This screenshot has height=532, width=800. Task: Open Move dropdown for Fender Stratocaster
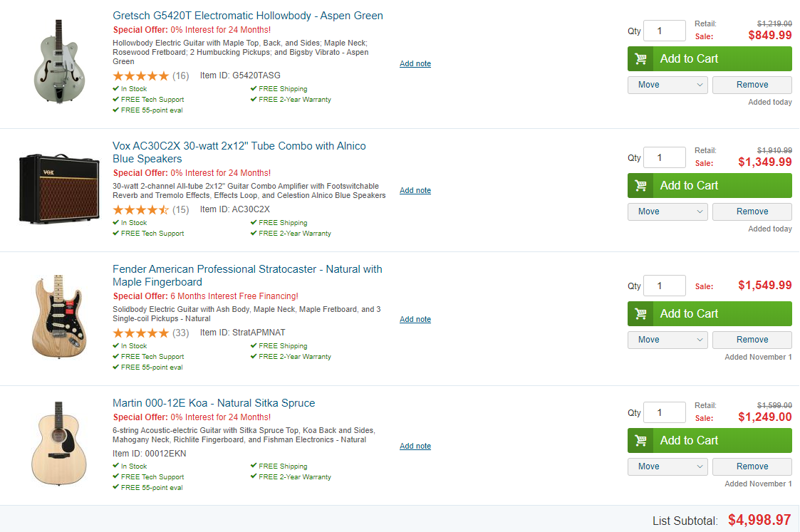point(667,340)
